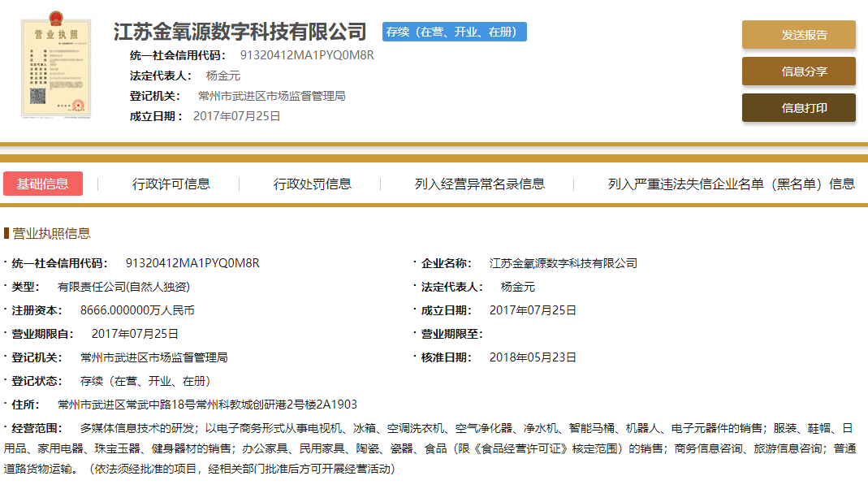Click 成立日期 value in license info
Image resolution: width=868 pixels, height=489 pixels.
pos(533,310)
